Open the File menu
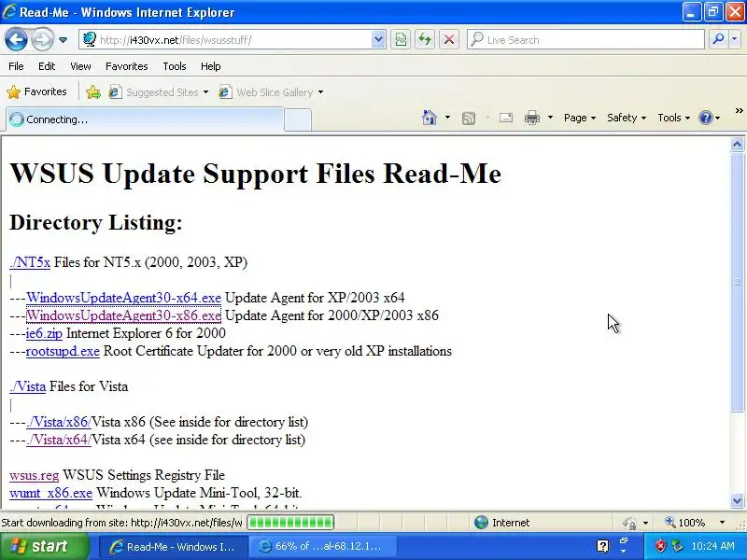This screenshot has width=747, height=560. pyautogui.click(x=16, y=66)
